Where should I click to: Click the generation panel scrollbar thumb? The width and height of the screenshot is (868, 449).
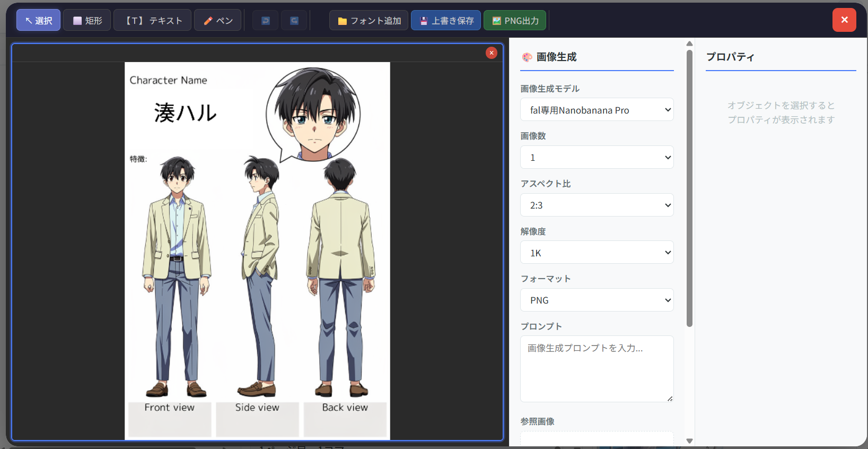pos(689,188)
